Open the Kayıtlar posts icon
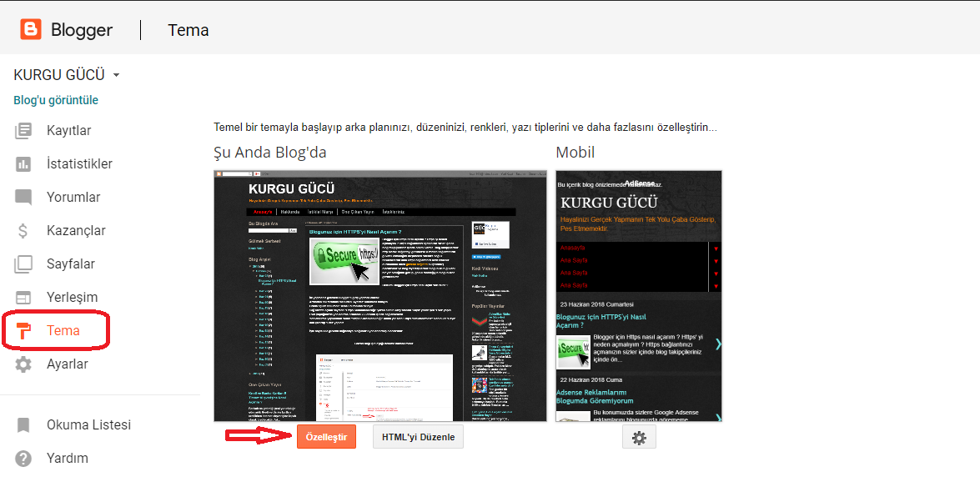This screenshot has height=492, width=980. click(23, 131)
